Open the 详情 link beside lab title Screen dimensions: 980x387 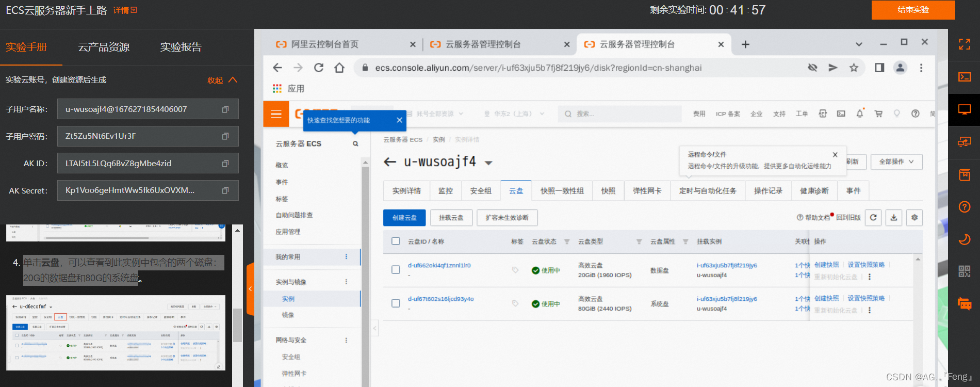click(x=125, y=10)
